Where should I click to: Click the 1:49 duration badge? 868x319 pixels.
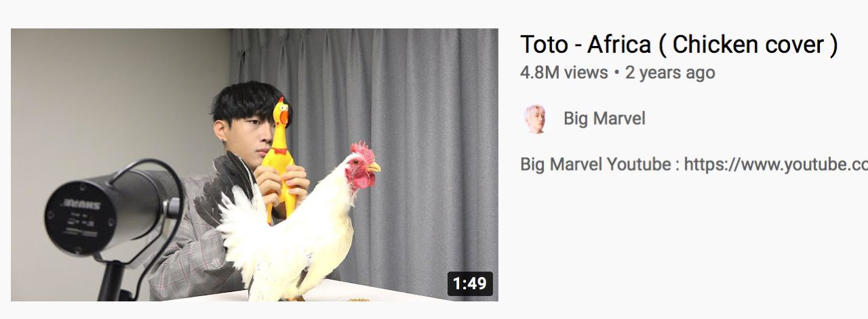(470, 283)
